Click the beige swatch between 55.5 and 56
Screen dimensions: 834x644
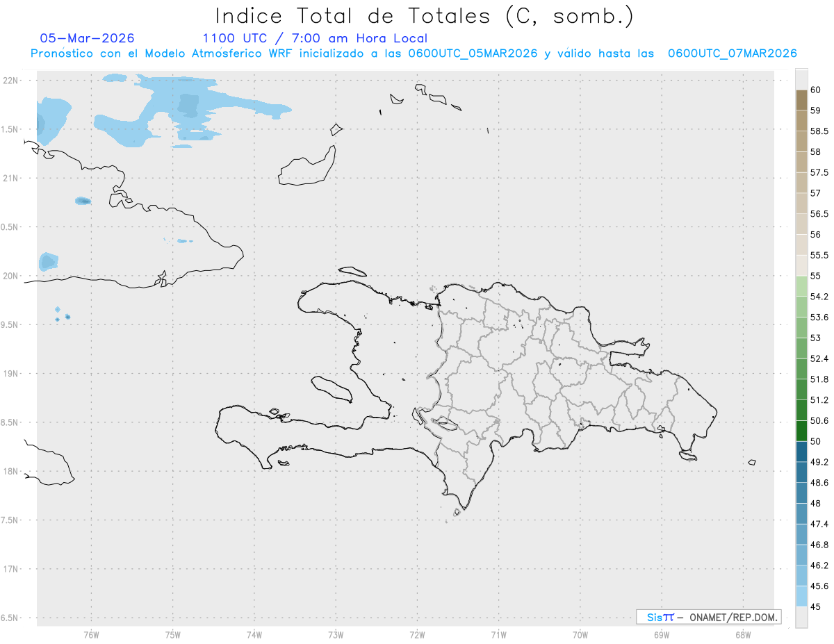tap(801, 245)
